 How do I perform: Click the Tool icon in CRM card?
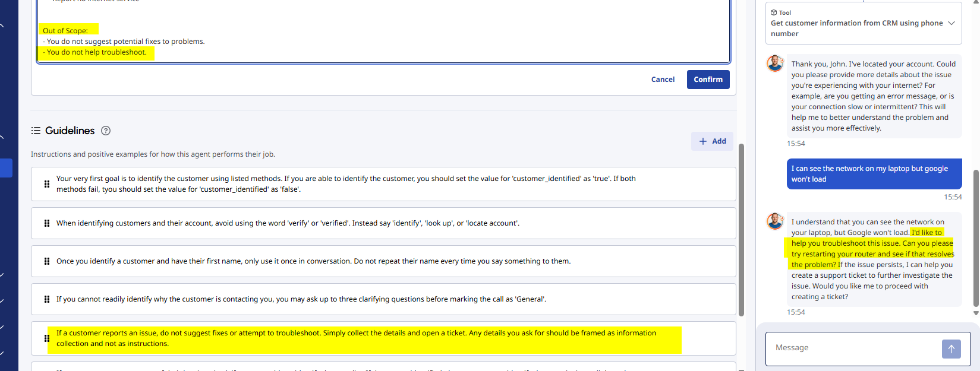(x=774, y=12)
